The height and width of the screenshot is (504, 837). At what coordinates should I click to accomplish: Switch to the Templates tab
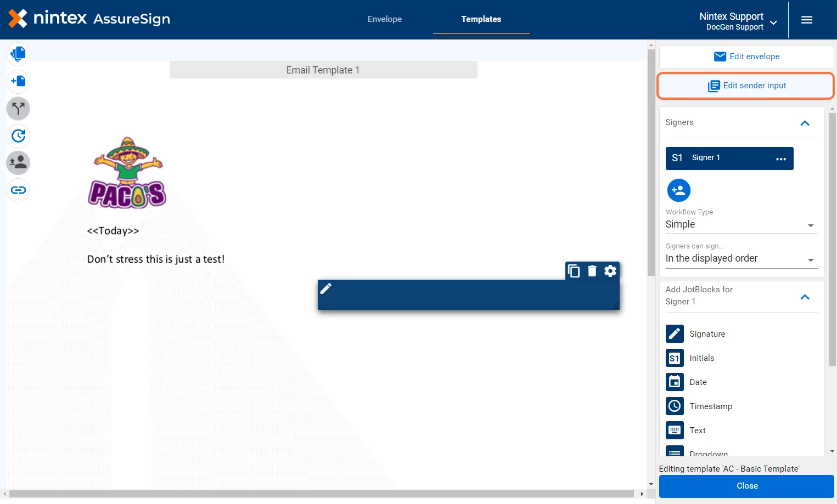481,19
